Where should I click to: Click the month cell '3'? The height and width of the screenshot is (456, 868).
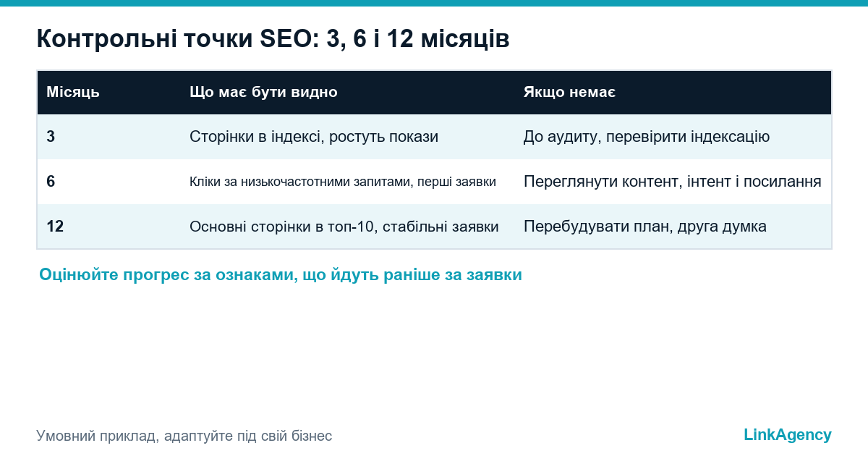(51, 137)
